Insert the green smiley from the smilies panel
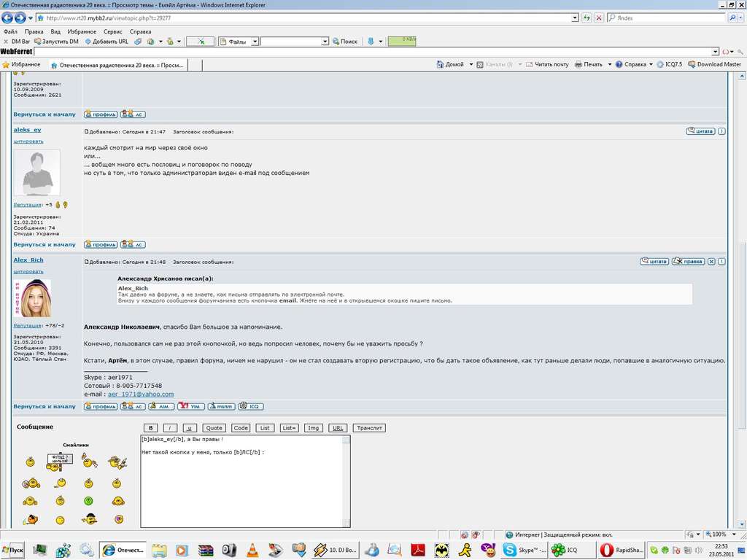This screenshot has width=747, height=560. click(x=88, y=501)
